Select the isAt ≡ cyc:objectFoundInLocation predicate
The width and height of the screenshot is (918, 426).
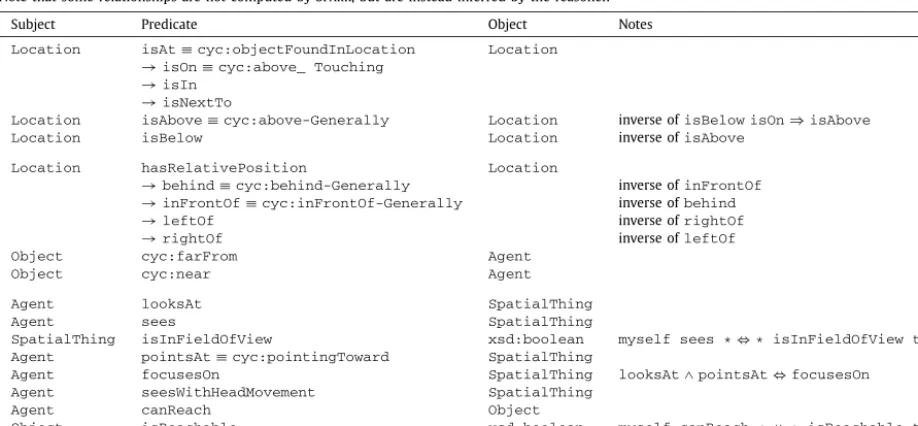coord(278,50)
